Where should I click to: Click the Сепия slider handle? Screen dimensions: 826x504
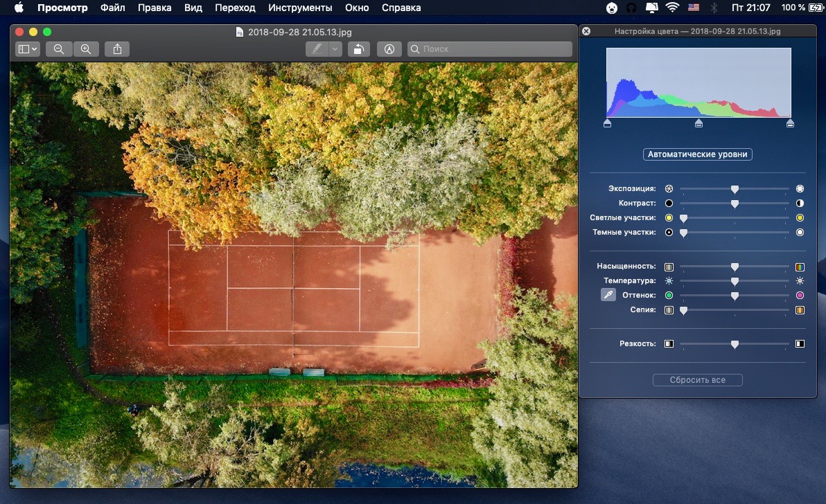(x=683, y=310)
